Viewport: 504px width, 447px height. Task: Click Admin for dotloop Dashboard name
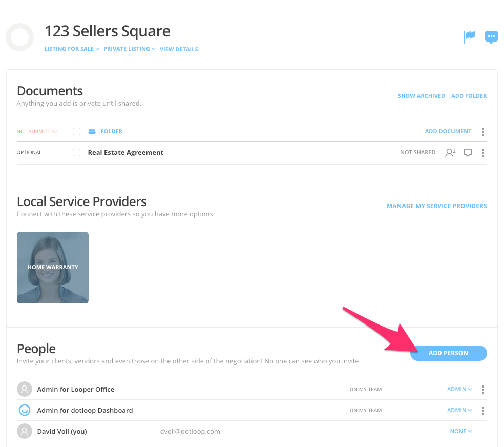[x=85, y=410]
